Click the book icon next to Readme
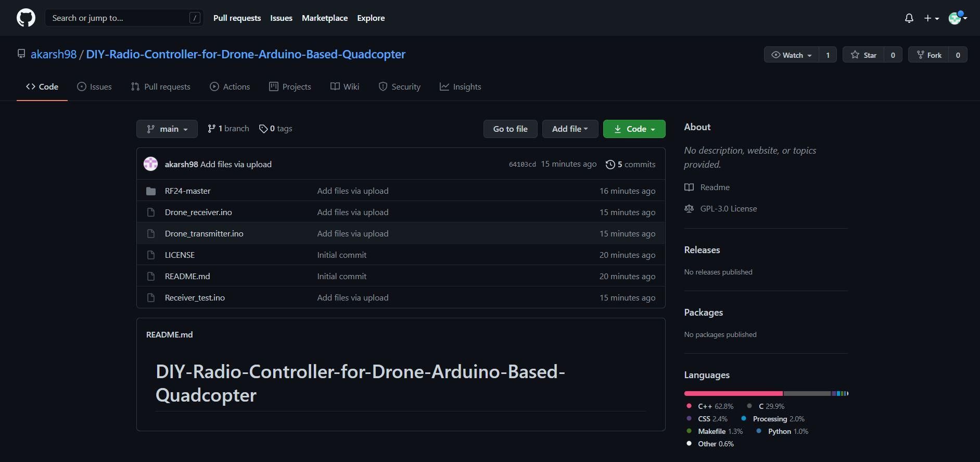 (689, 188)
